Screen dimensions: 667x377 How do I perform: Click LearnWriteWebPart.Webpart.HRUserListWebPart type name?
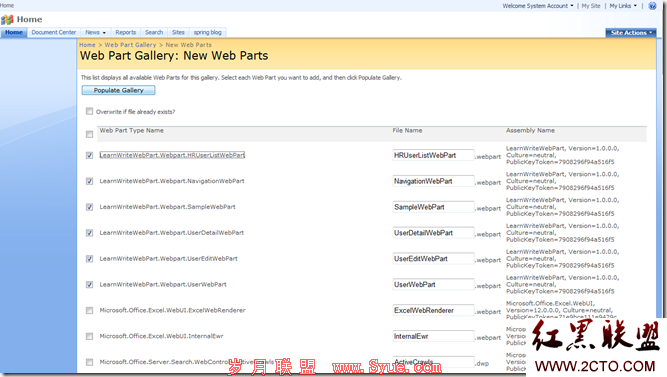[172, 155]
